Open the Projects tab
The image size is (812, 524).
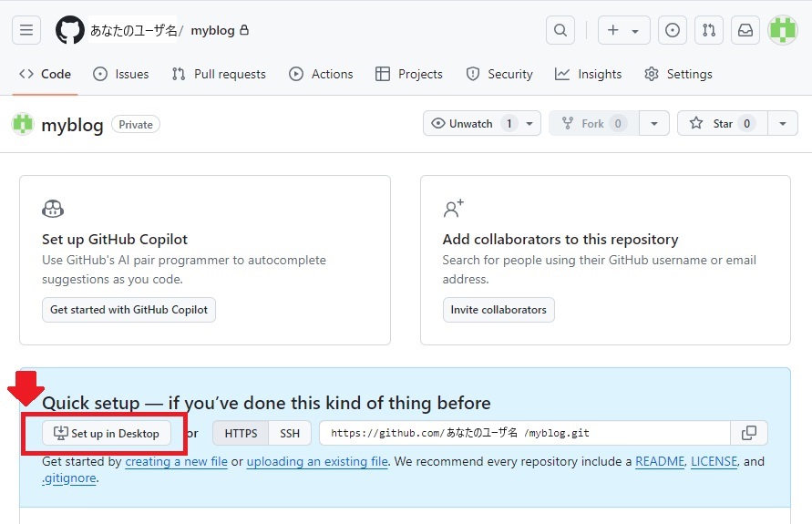[x=409, y=74]
